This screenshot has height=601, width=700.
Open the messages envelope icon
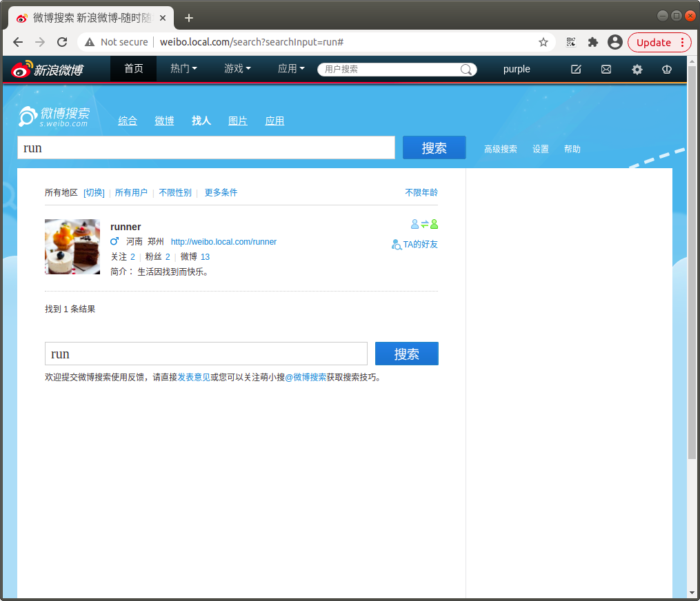click(x=606, y=69)
